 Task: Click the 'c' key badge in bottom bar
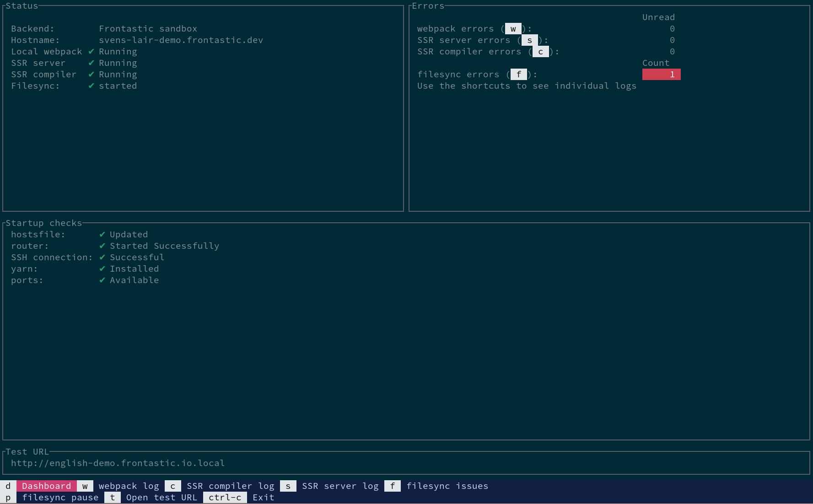point(173,486)
